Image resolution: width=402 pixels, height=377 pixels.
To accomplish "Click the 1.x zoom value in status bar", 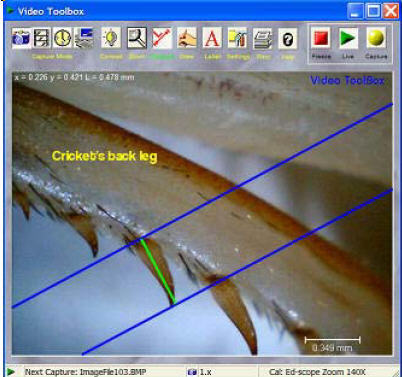I will click(x=205, y=372).
